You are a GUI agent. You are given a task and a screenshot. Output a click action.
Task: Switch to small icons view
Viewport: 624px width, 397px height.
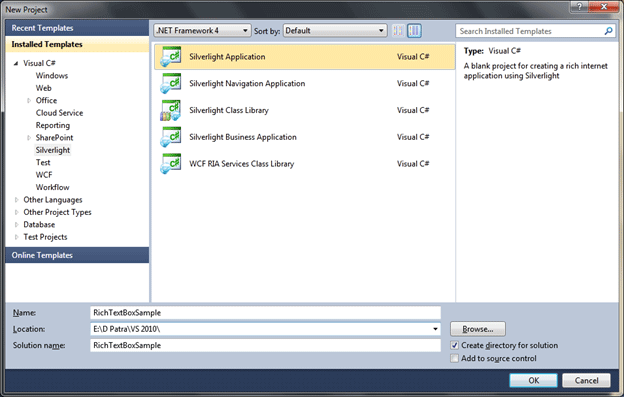tap(398, 31)
